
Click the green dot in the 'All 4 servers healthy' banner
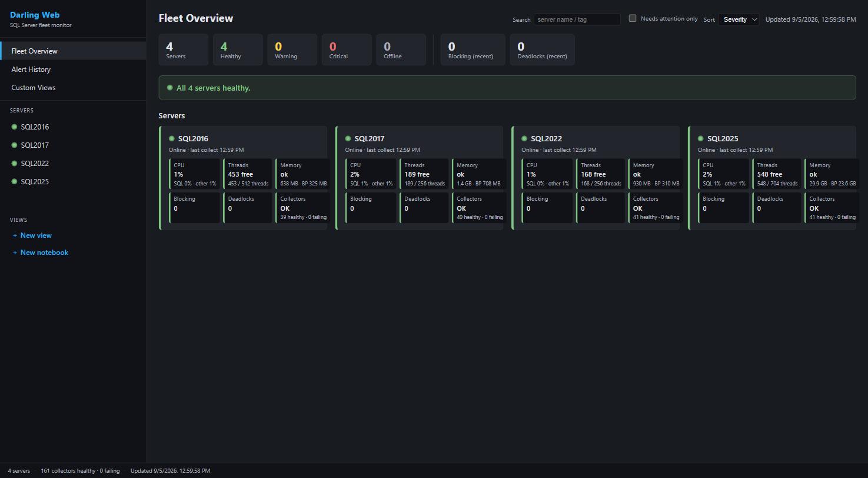coord(169,88)
